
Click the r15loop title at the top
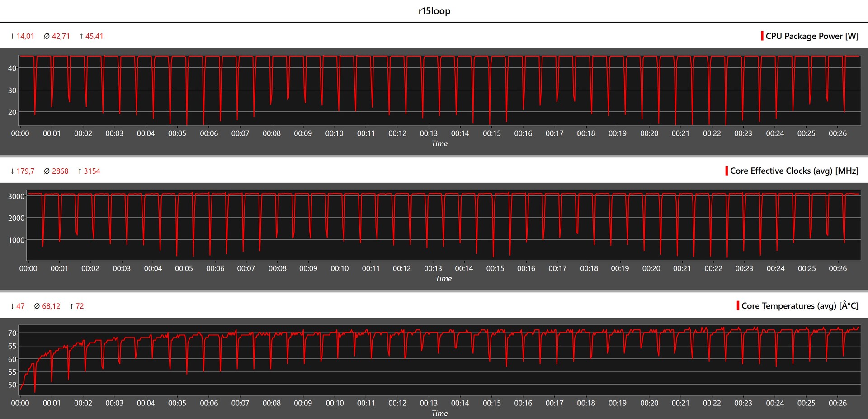tap(434, 11)
